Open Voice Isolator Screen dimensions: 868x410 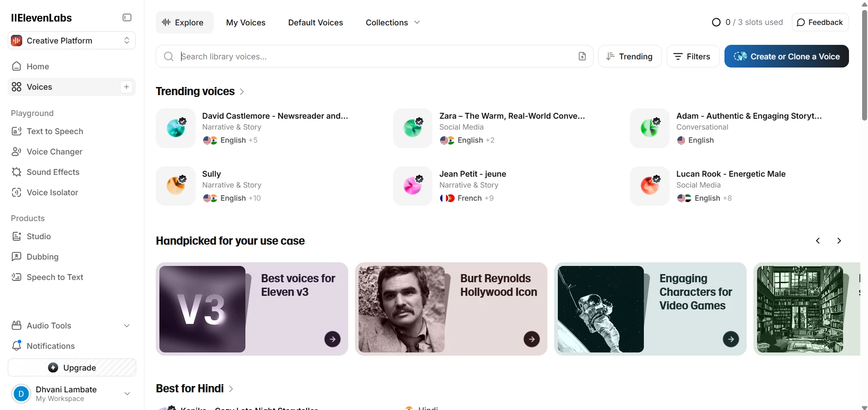(x=72, y=193)
